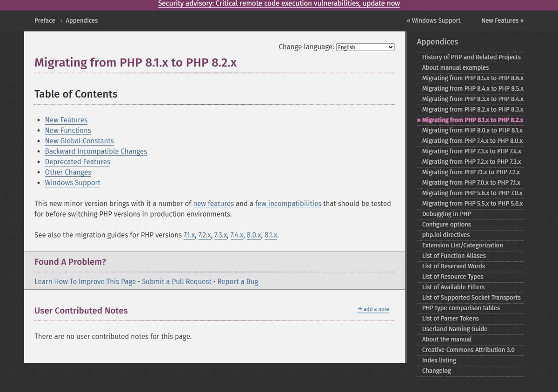Click Learn How To Improve This Page
Screen dimensions: 558x392
pos(85,281)
